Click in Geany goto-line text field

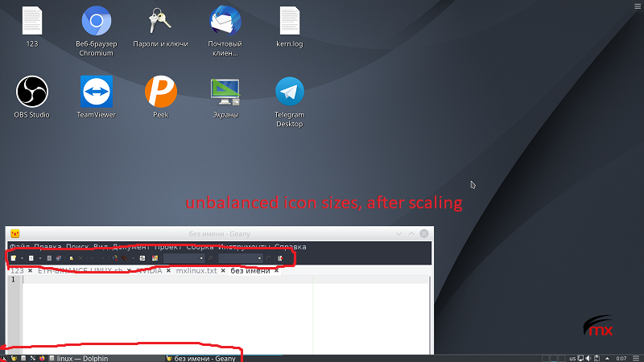coord(237,258)
